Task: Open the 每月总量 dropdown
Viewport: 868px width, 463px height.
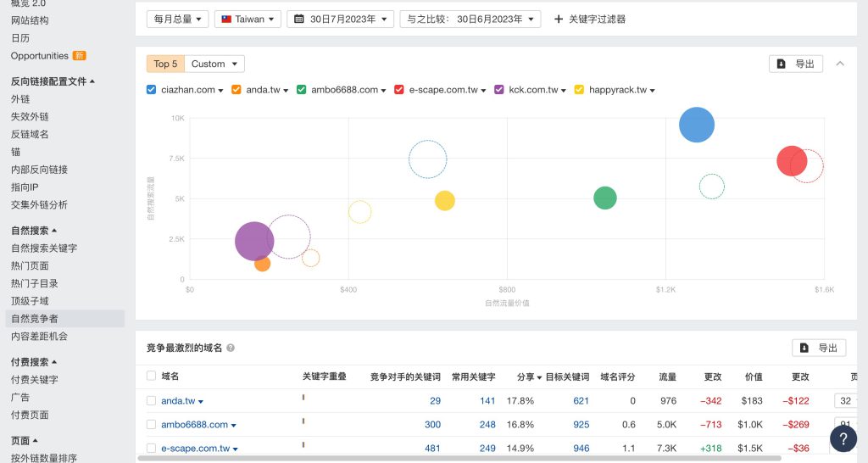Action: [178, 19]
